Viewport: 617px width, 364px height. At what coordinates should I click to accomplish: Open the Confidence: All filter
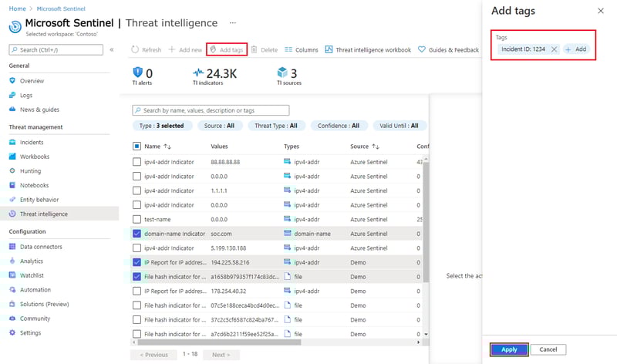tap(339, 126)
